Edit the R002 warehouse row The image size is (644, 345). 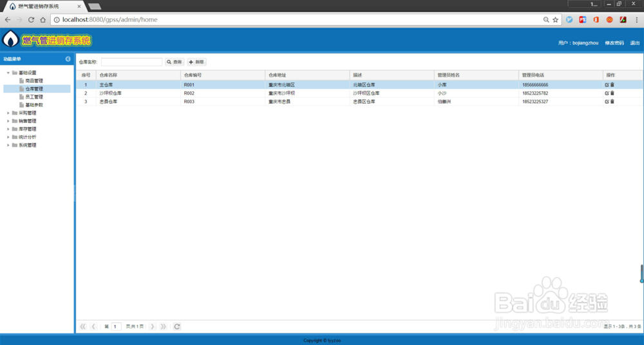pos(607,93)
